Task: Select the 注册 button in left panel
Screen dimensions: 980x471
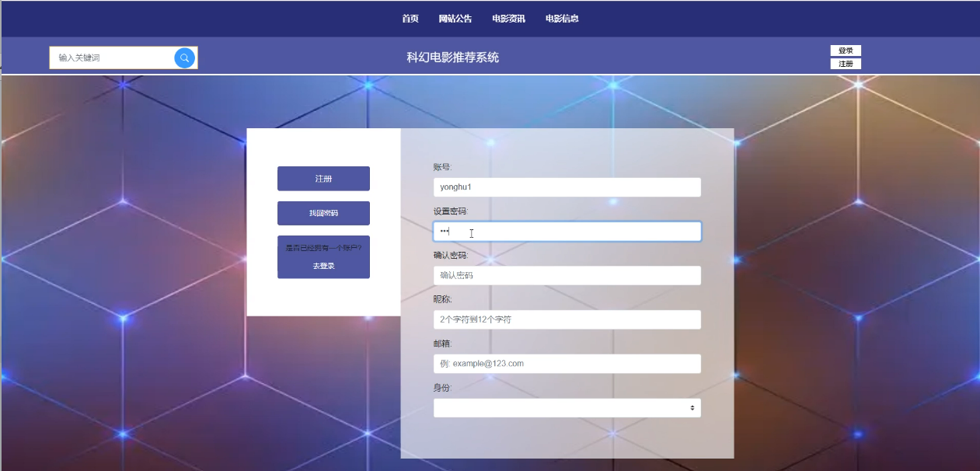Action: click(x=323, y=179)
